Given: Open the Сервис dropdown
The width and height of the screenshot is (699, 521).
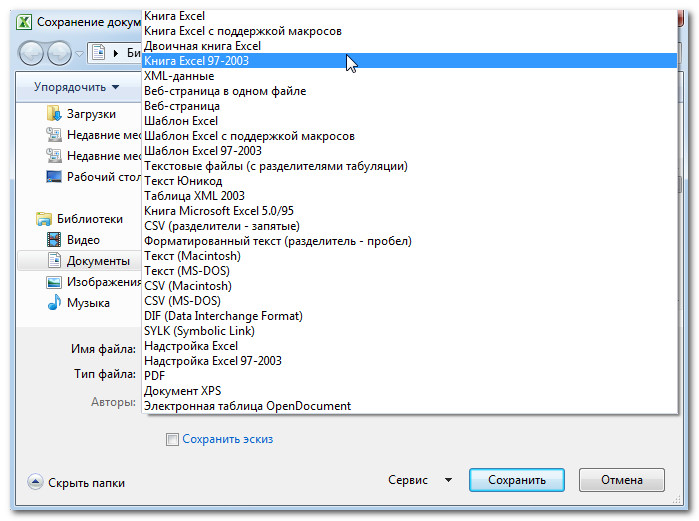Looking at the screenshot, I should [x=419, y=480].
